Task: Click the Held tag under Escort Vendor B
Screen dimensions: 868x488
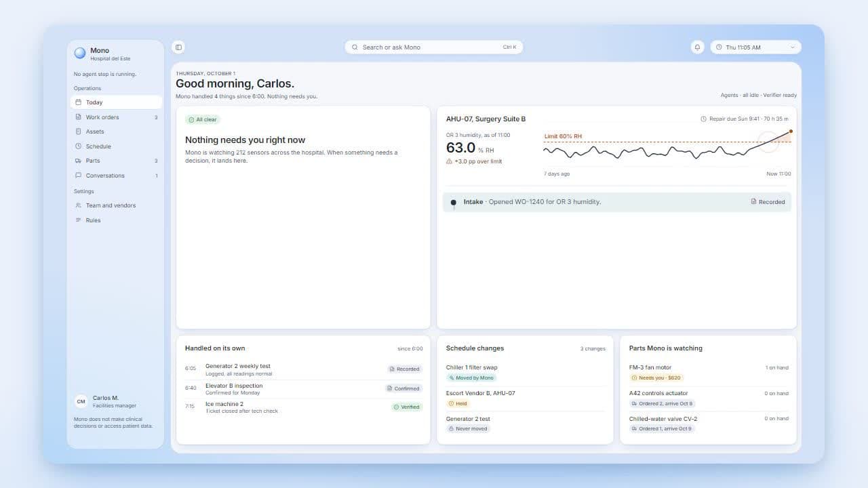Action: (458, 403)
